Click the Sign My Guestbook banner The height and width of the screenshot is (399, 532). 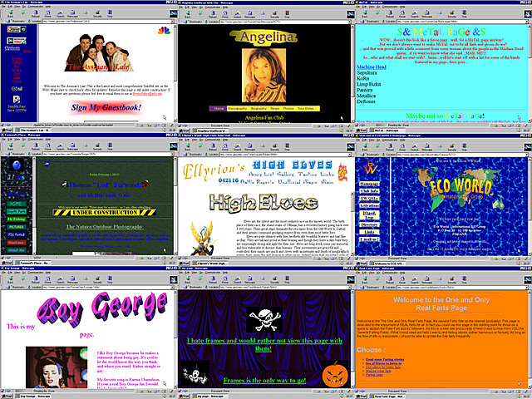tap(106, 107)
